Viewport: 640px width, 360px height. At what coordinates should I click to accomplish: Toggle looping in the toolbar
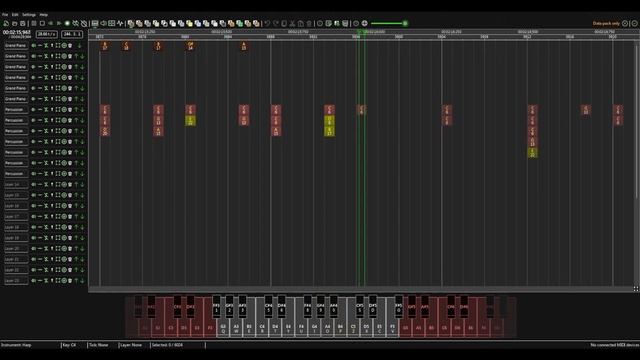[76, 24]
